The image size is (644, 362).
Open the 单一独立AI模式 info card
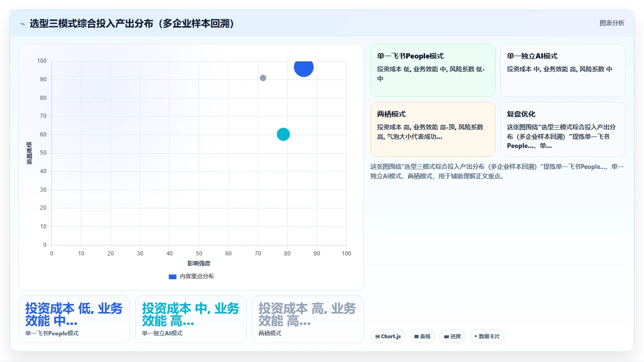point(563,70)
